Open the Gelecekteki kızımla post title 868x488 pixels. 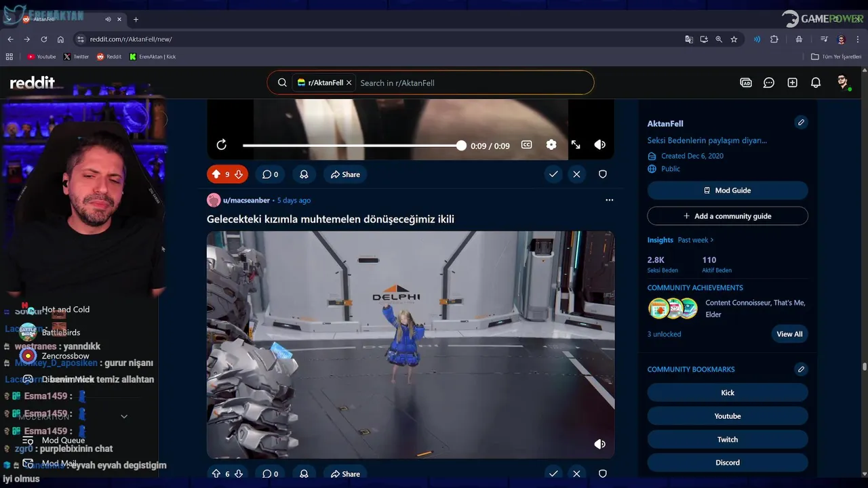point(330,219)
